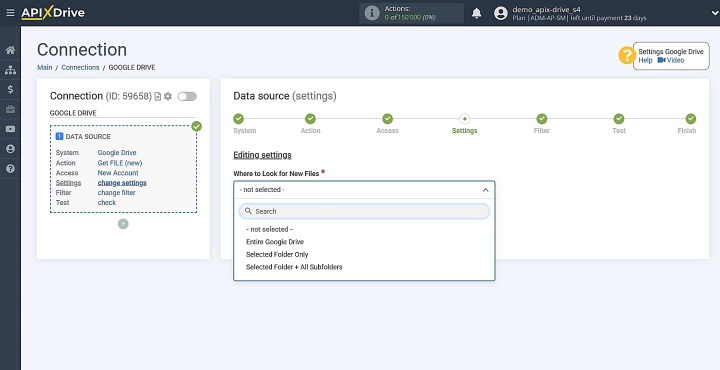
Task: Choose Selected Folder + All Subfolders
Action: (x=294, y=267)
